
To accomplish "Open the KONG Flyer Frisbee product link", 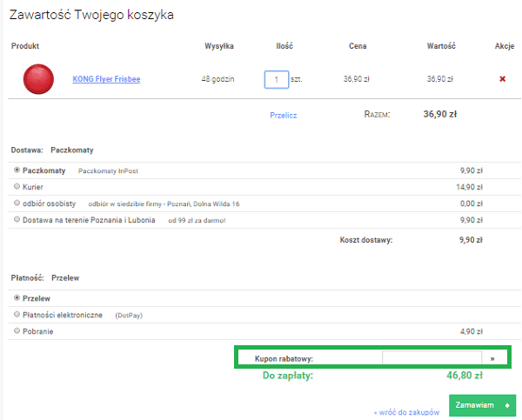I will [106, 79].
